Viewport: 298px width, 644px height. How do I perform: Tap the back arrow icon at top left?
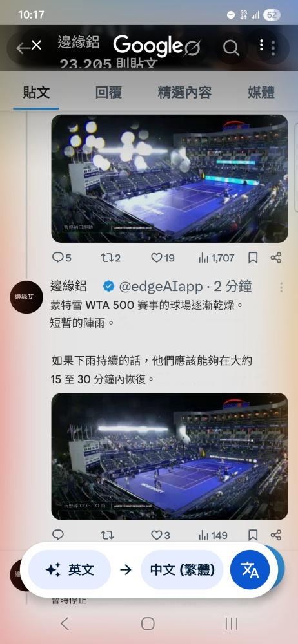click(x=22, y=48)
